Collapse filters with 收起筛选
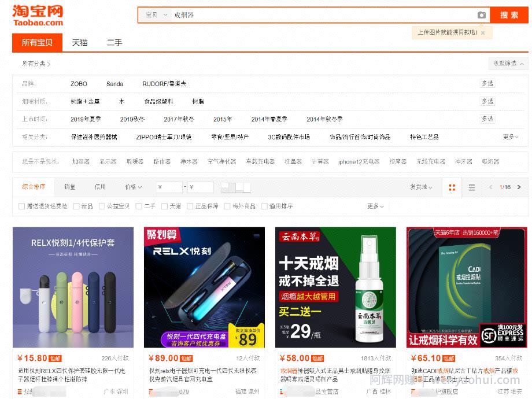Image resolution: width=532 pixels, height=399 pixels. tap(508, 64)
